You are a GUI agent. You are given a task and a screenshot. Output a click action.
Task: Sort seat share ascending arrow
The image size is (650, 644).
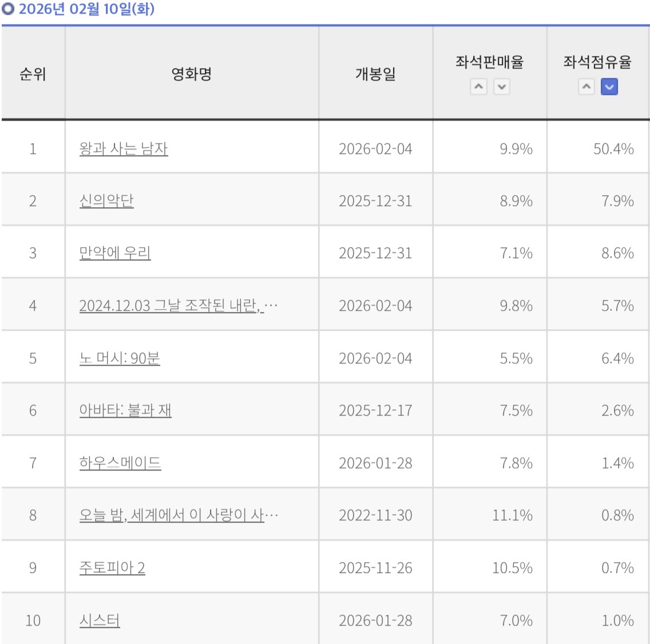586,87
